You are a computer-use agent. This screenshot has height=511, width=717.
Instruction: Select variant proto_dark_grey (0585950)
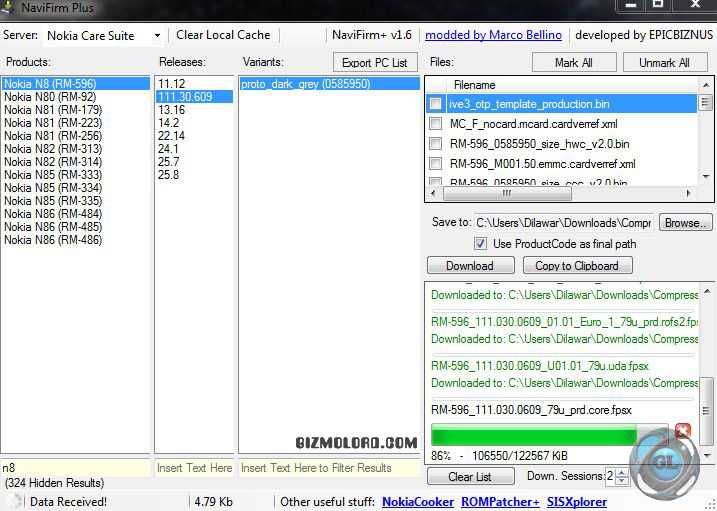click(329, 84)
